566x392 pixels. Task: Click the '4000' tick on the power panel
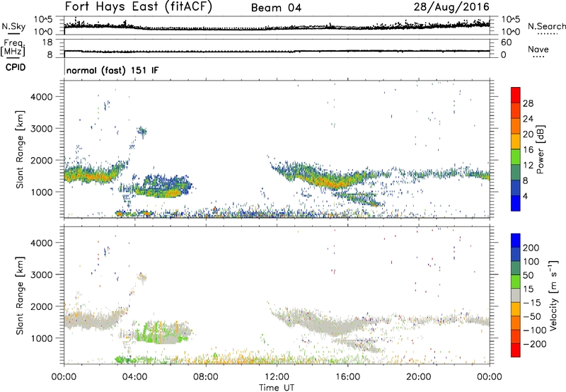tap(42, 97)
